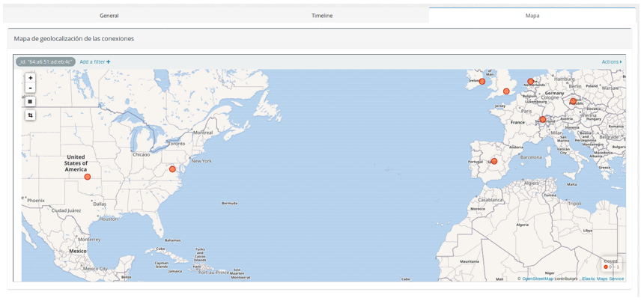Open the OpenStreetMap attribution link
The image size is (644, 301).
point(537,279)
